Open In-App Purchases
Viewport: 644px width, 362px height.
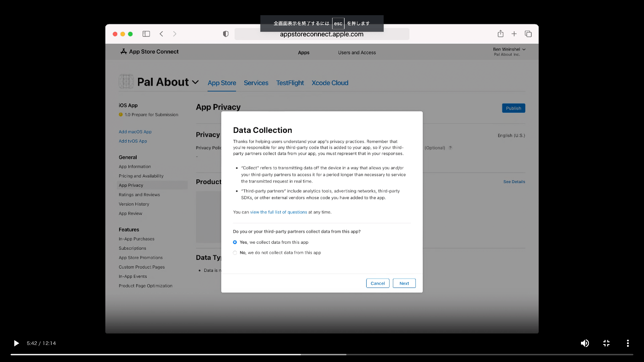137,239
